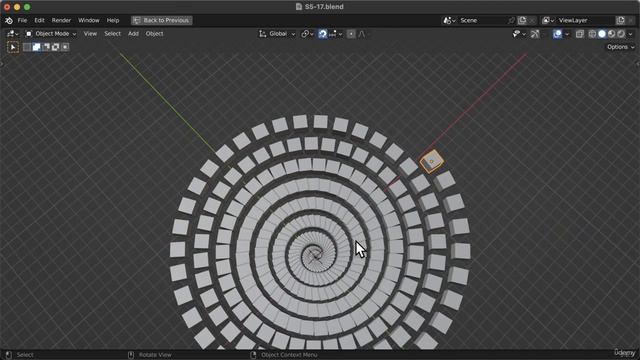Open the Options dropdown
Image resolution: width=640 pixels, height=360 pixels.
click(620, 47)
